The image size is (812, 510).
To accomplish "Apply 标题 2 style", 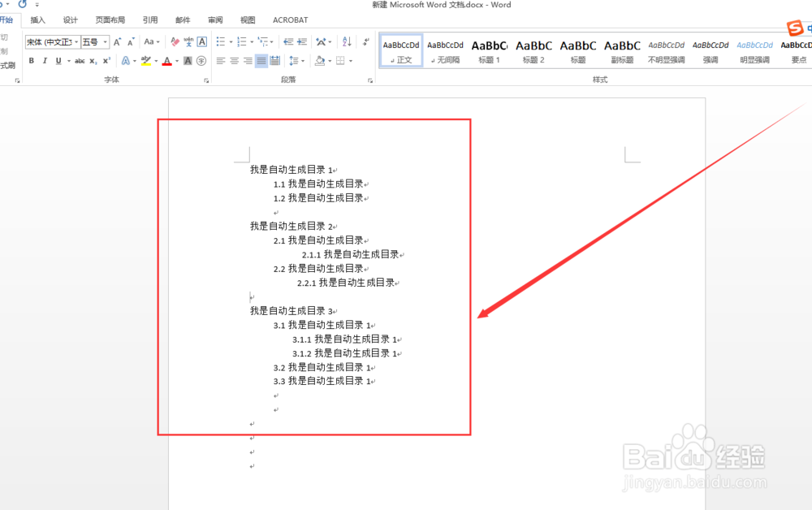I will coord(533,50).
